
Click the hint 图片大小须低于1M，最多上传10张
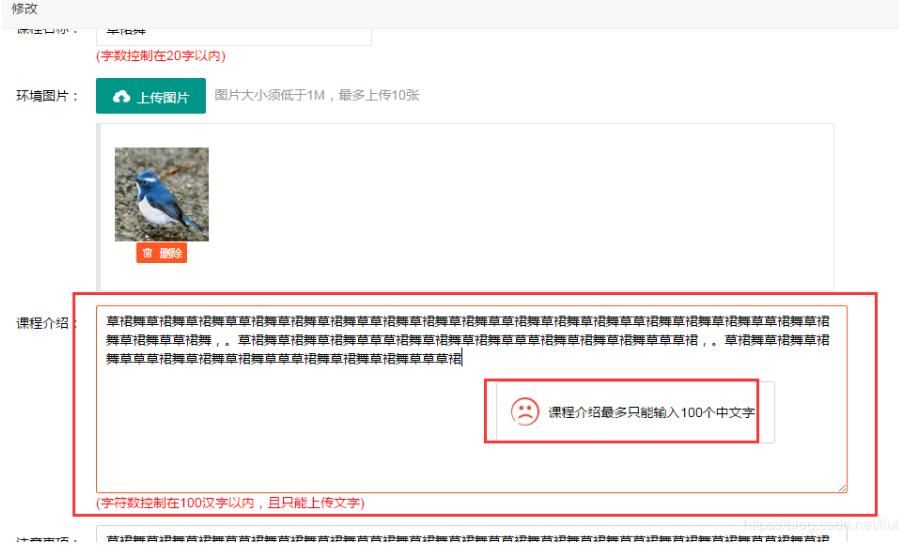click(x=316, y=95)
